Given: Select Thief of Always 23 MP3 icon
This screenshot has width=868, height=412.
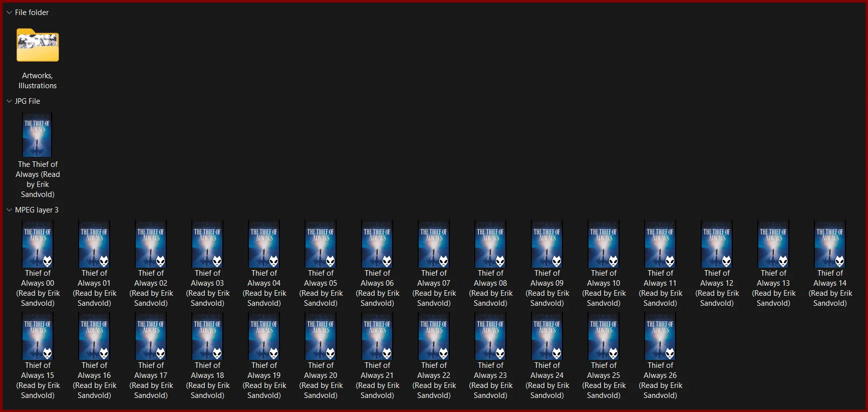Looking at the screenshot, I should [x=490, y=336].
